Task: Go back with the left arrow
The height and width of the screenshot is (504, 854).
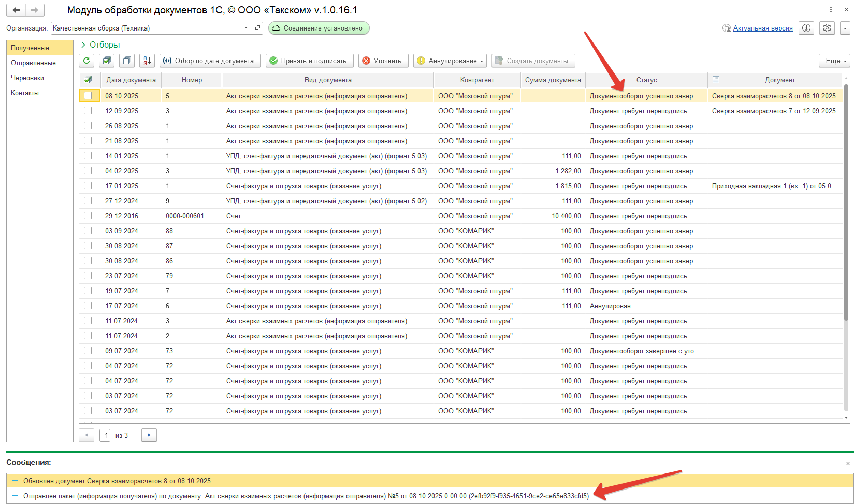Action: 16,10
